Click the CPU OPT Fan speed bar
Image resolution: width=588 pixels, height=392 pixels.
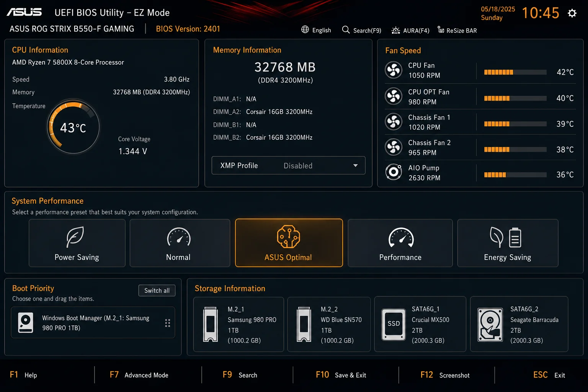pyautogui.click(x=515, y=98)
